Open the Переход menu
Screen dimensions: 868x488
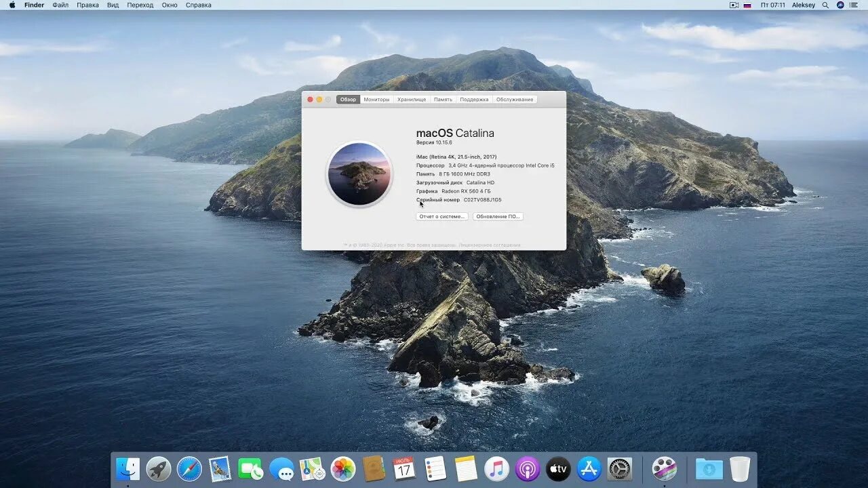140,5
